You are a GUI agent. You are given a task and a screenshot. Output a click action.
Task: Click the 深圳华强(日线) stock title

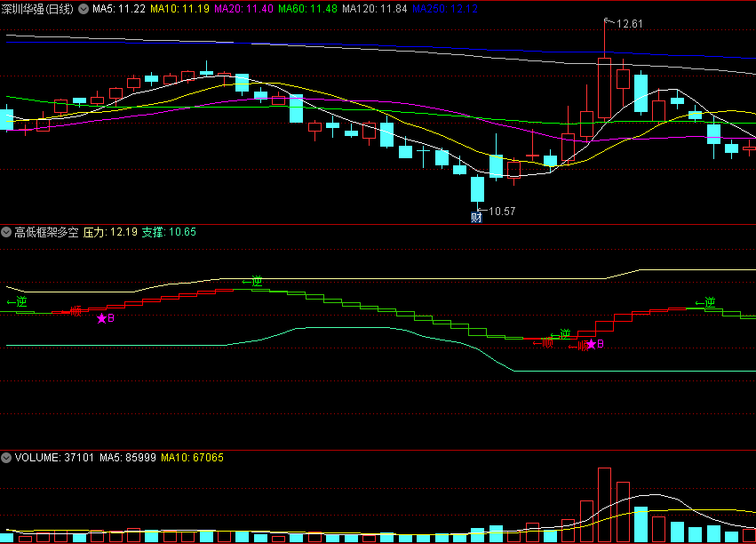[37, 9]
